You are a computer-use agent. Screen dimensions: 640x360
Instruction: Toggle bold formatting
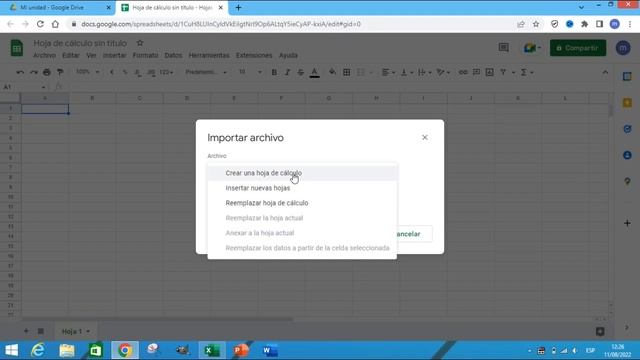[274, 72]
